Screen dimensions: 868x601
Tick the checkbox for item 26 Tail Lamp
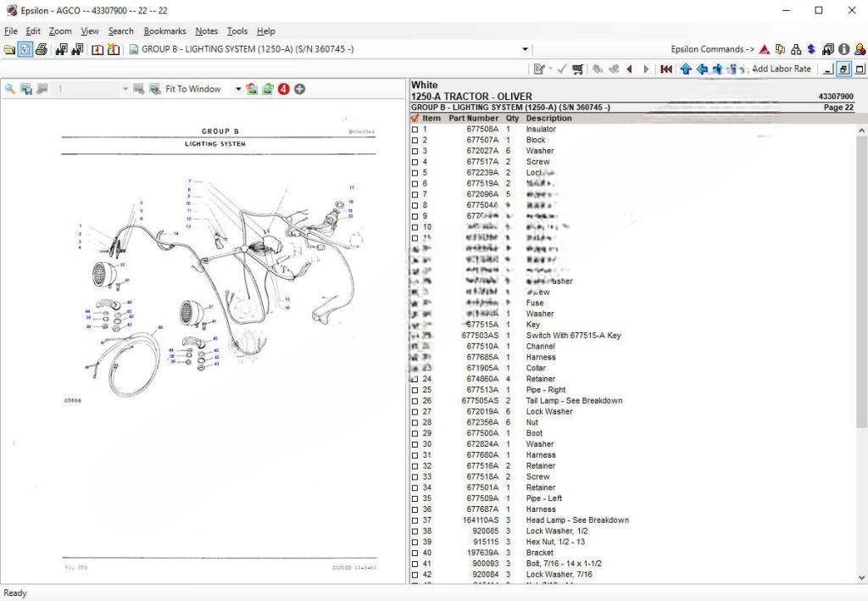(415, 401)
